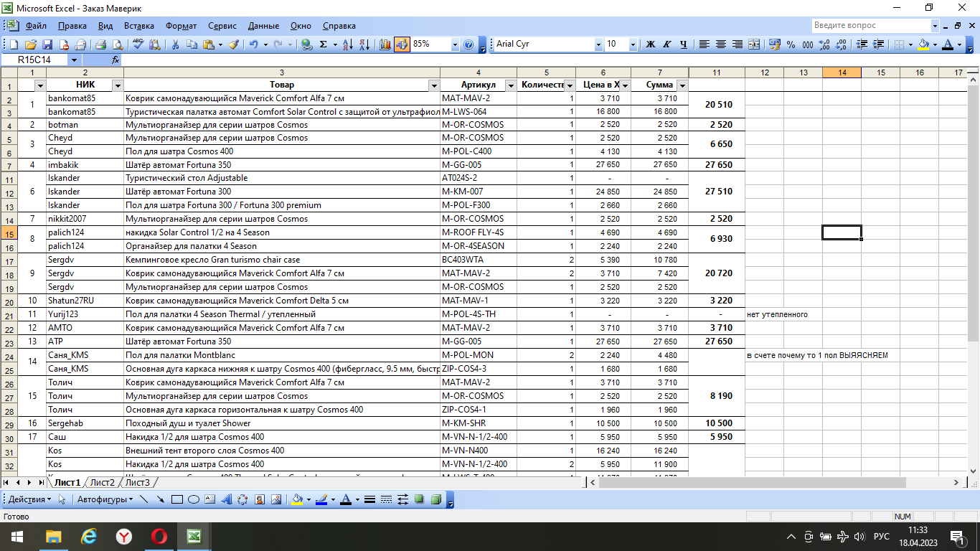Viewport: 980px width, 551px height.
Task: Expand the Arial Cyr font dropdown
Action: point(598,44)
